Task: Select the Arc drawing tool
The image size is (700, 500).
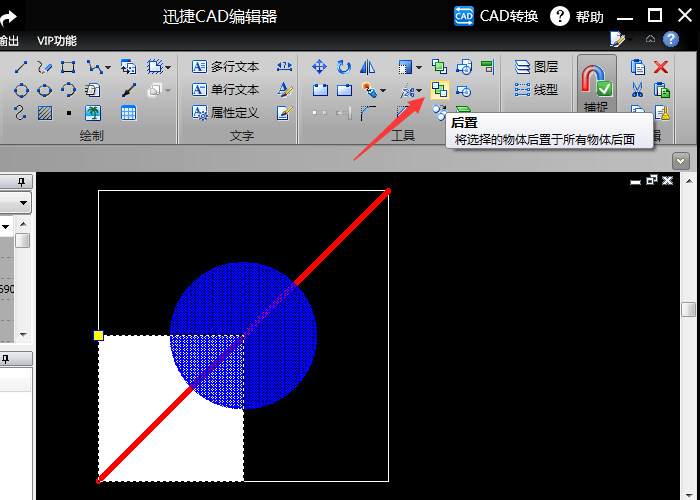Action: click(68, 89)
